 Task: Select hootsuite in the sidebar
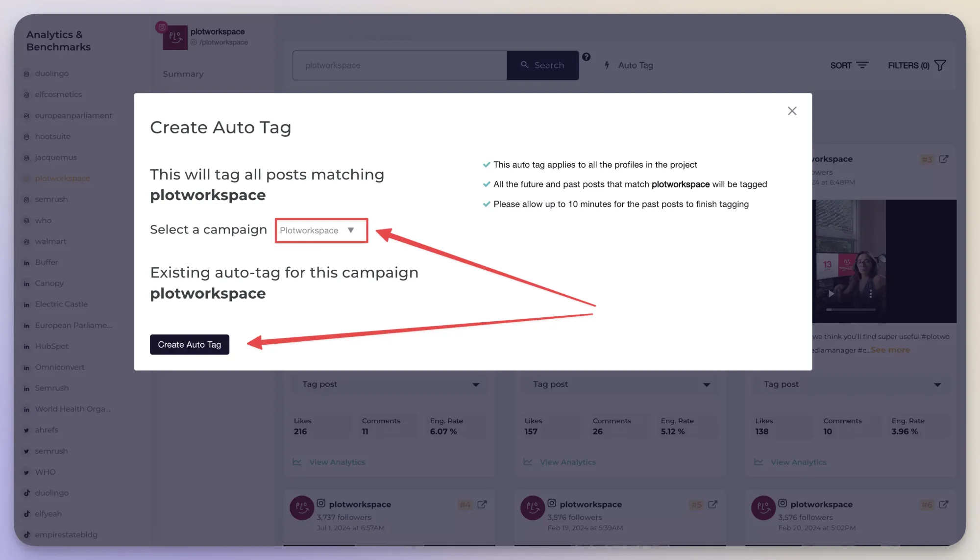point(52,137)
